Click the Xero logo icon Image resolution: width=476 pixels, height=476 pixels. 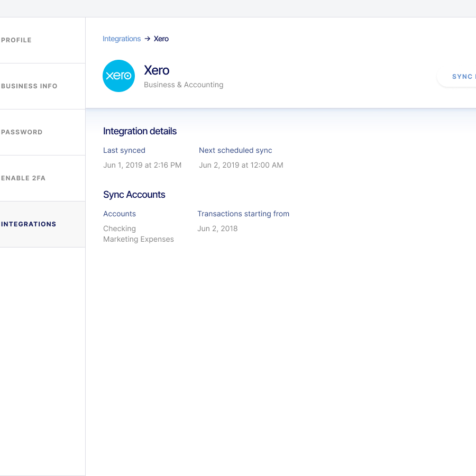coord(118,76)
